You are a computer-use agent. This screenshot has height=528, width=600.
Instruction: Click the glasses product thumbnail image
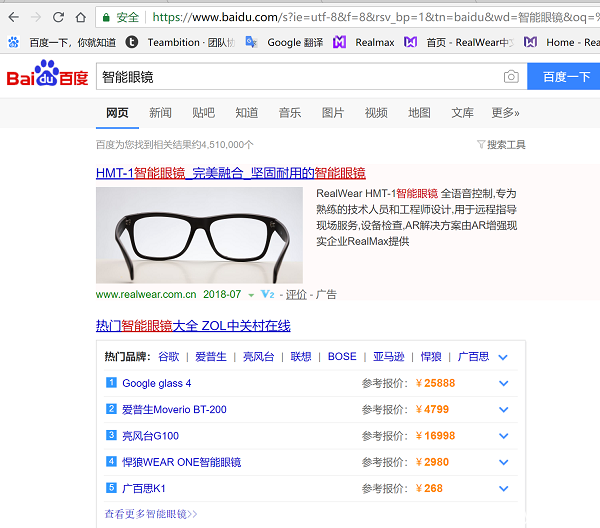[199, 235]
